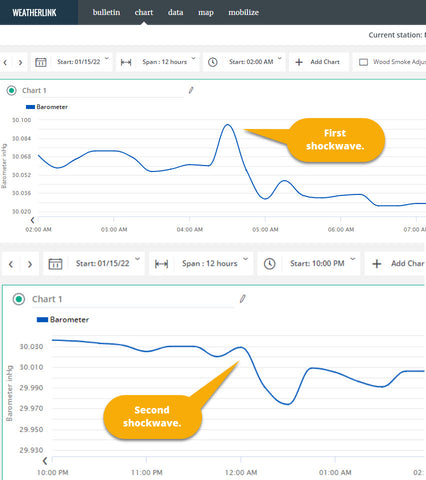Image resolution: width=426 pixels, height=480 pixels.
Task: Click span width icon in lower toolbar
Action: (161, 264)
